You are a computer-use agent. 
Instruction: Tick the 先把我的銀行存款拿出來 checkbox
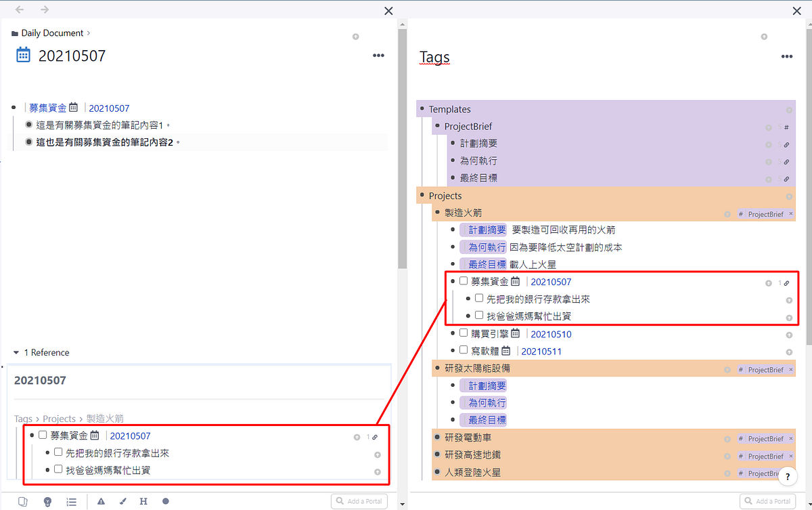pos(478,298)
